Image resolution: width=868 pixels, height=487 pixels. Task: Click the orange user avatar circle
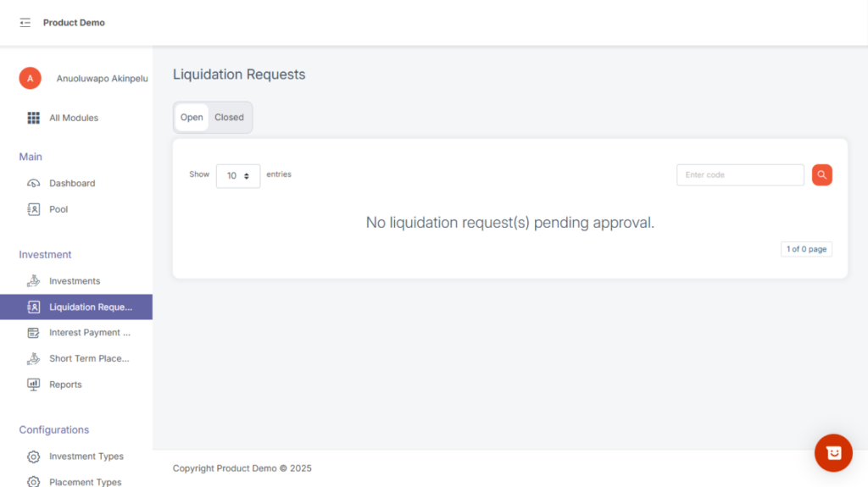pyautogui.click(x=30, y=78)
